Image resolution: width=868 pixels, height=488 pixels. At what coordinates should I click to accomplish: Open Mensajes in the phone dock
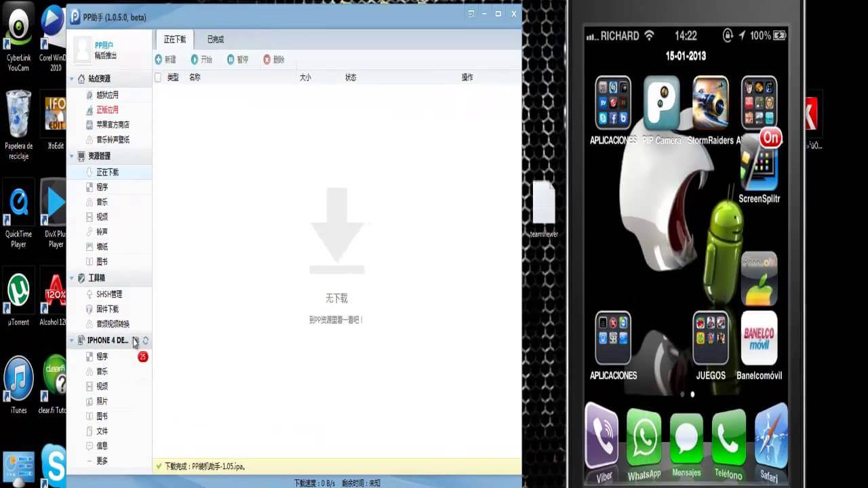click(x=686, y=439)
